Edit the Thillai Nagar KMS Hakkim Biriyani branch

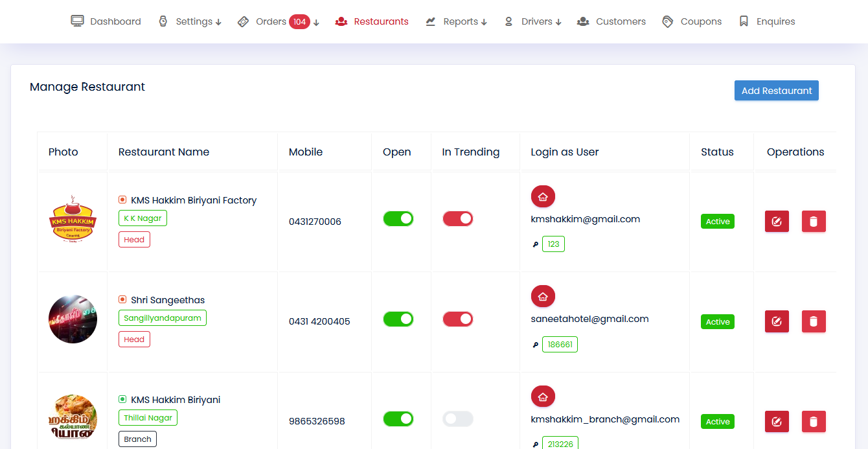[777, 421]
